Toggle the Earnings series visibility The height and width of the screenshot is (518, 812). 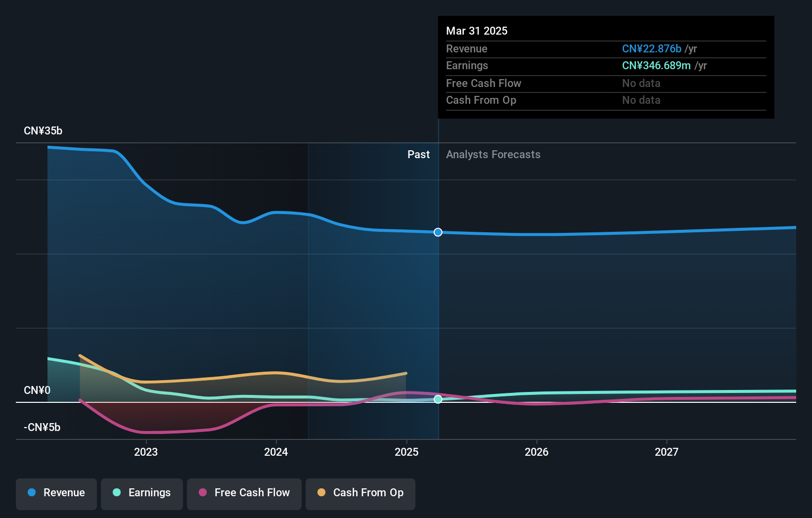coord(141,494)
